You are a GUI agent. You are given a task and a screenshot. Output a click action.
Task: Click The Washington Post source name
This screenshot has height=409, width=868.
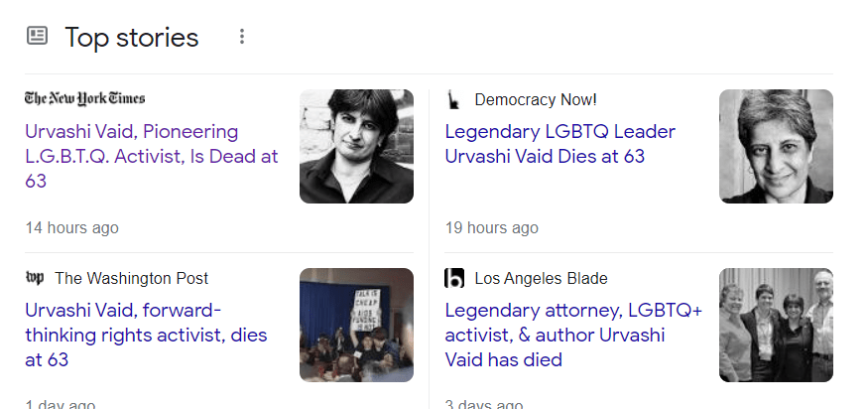tap(132, 278)
